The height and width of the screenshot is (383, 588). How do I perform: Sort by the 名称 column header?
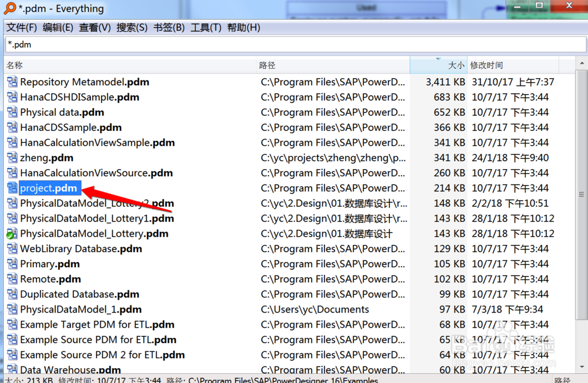click(130, 65)
